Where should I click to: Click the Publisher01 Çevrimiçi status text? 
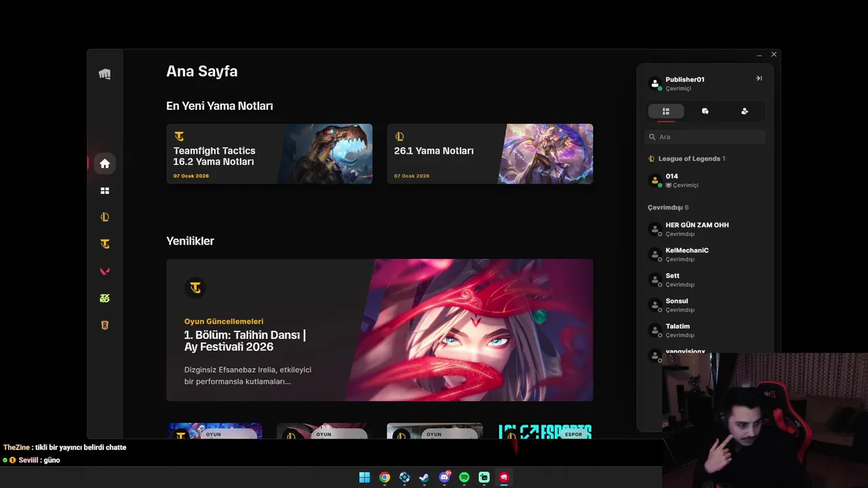[x=678, y=89]
